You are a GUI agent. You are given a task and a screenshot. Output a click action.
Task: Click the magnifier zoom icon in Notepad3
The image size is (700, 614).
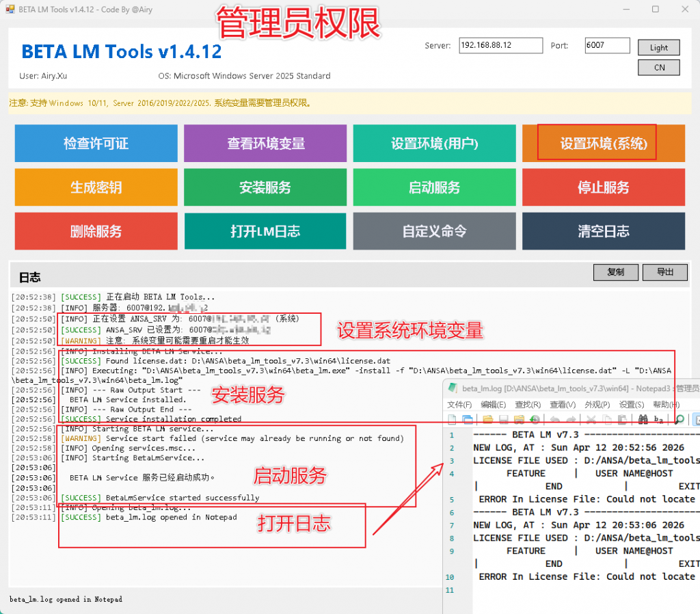click(x=679, y=419)
